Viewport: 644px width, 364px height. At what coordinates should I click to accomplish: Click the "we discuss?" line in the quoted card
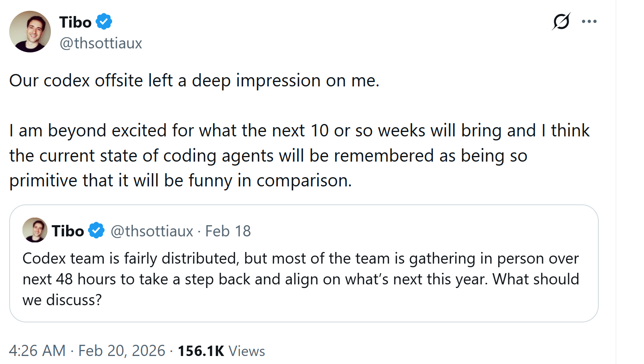pyautogui.click(x=62, y=300)
